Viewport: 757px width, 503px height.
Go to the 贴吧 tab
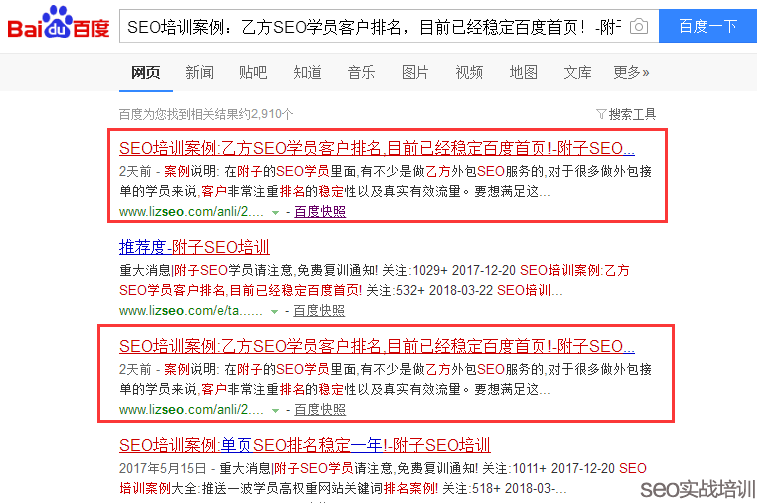coord(253,72)
